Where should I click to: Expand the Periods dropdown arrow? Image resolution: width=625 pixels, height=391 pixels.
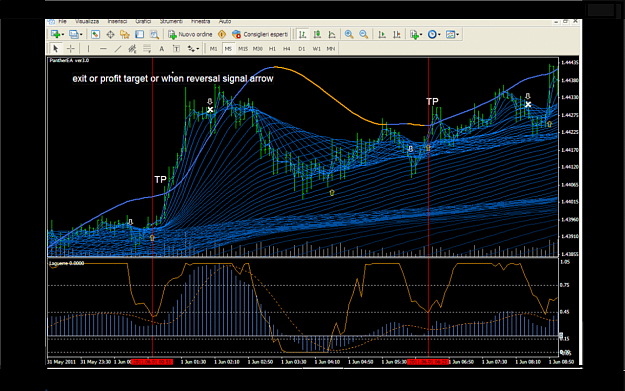(x=439, y=35)
